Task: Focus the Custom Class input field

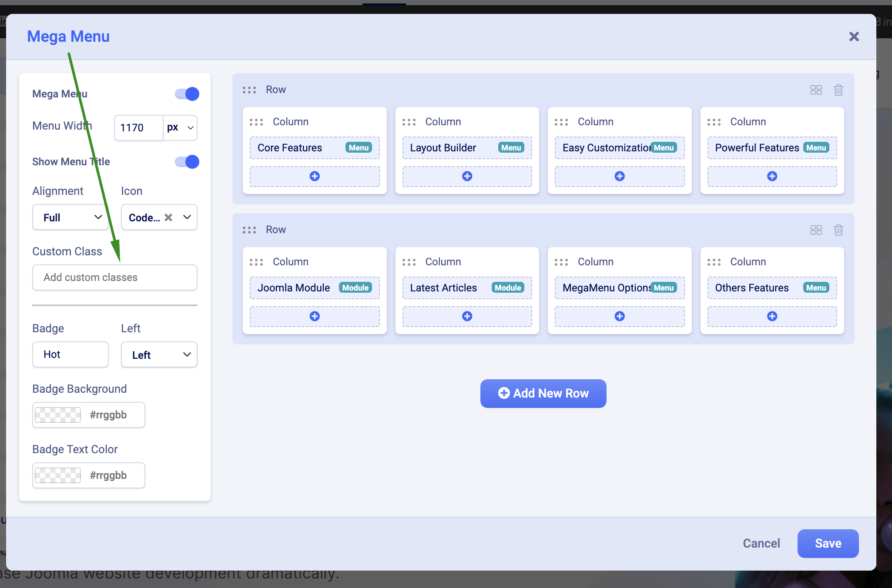Action: (x=115, y=277)
